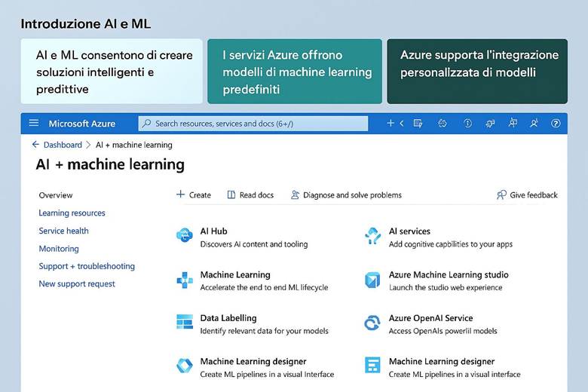The width and height of the screenshot is (588, 392).
Task: Open Learning resources in the sidebar
Action: 72,213
